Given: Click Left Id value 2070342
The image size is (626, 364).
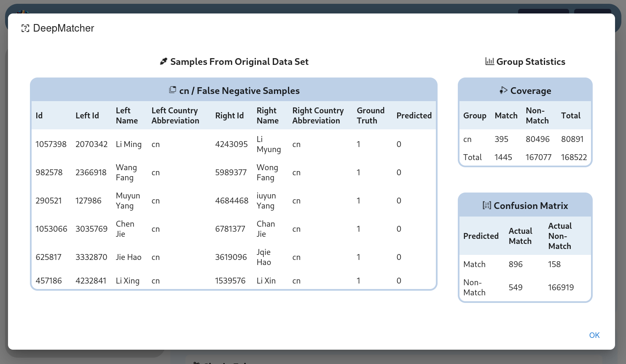Looking at the screenshot, I should coord(91,144).
